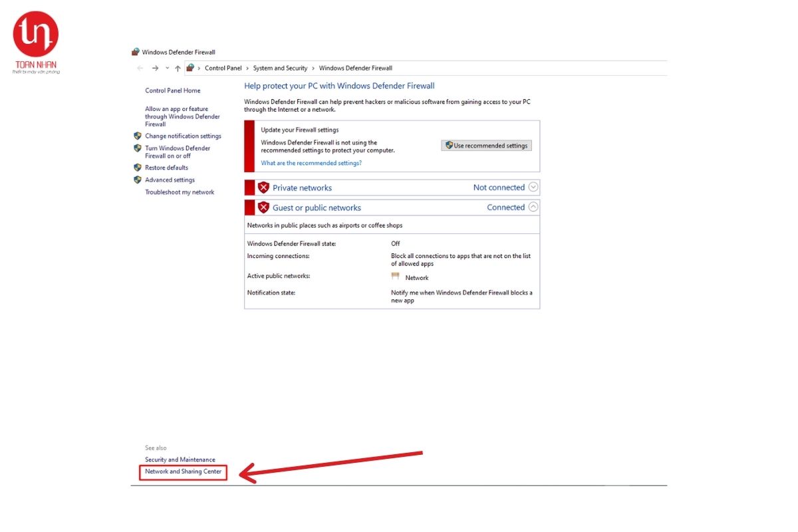This screenshot has height=532, width=798.
Task: Click the red shield icon for Guest or public networks
Action: tap(263, 207)
